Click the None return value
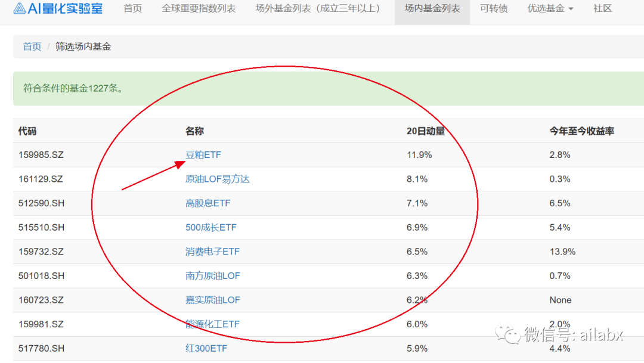 pos(561,300)
